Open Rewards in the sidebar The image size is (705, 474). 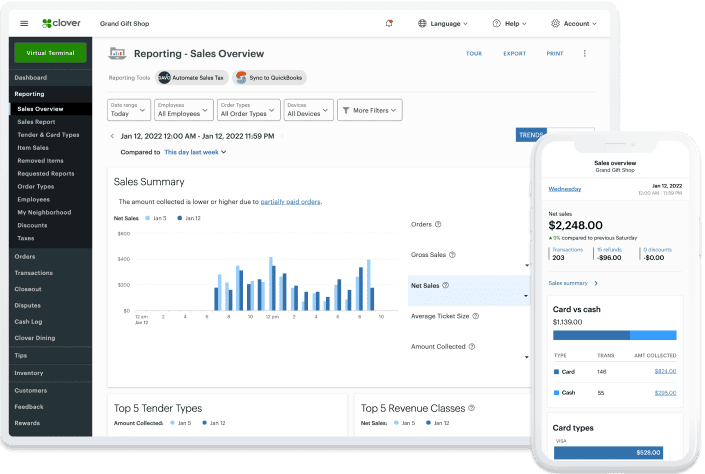[x=50, y=423]
